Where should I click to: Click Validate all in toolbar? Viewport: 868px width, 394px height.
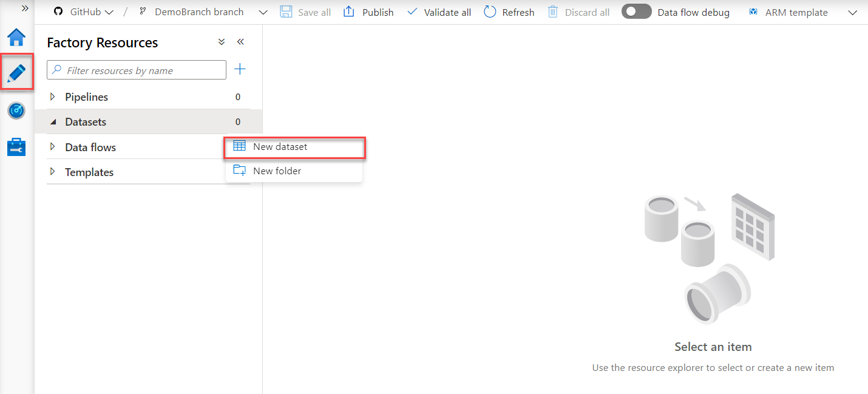click(x=439, y=12)
